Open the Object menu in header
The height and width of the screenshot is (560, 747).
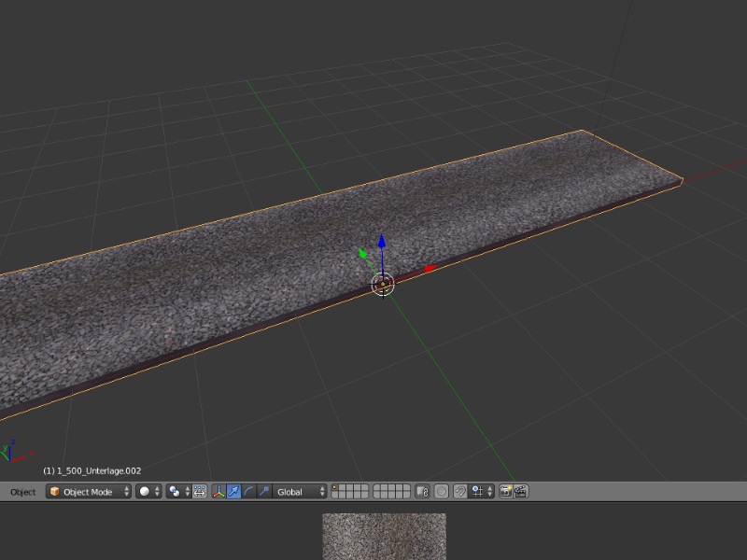click(x=22, y=492)
